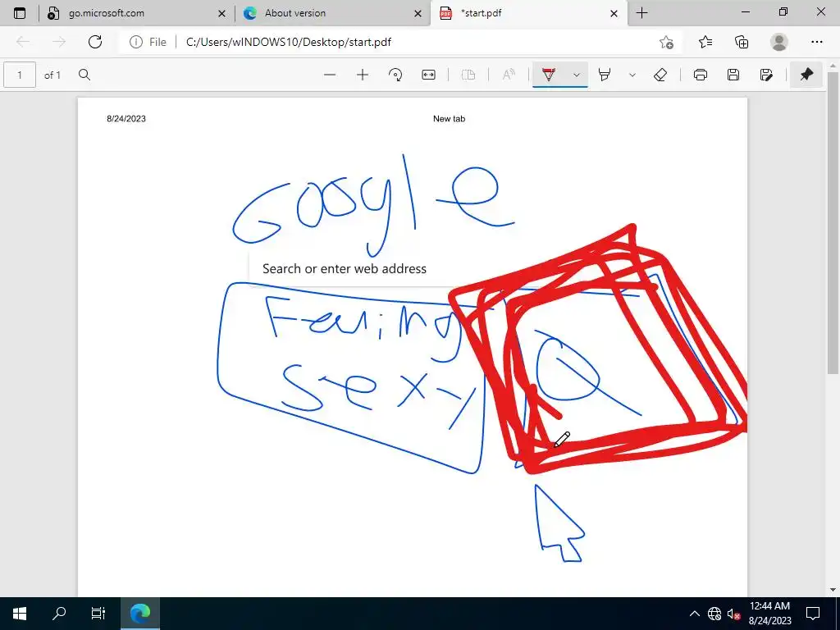
Task: Click the 'Search or enter web address' text
Action: click(x=345, y=269)
